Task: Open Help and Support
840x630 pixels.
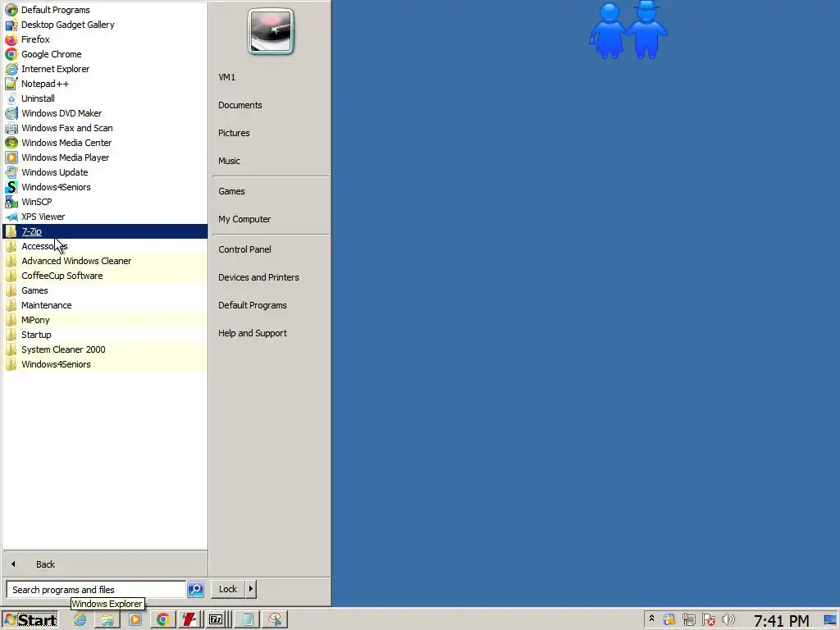Action: [x=271, y=333]
